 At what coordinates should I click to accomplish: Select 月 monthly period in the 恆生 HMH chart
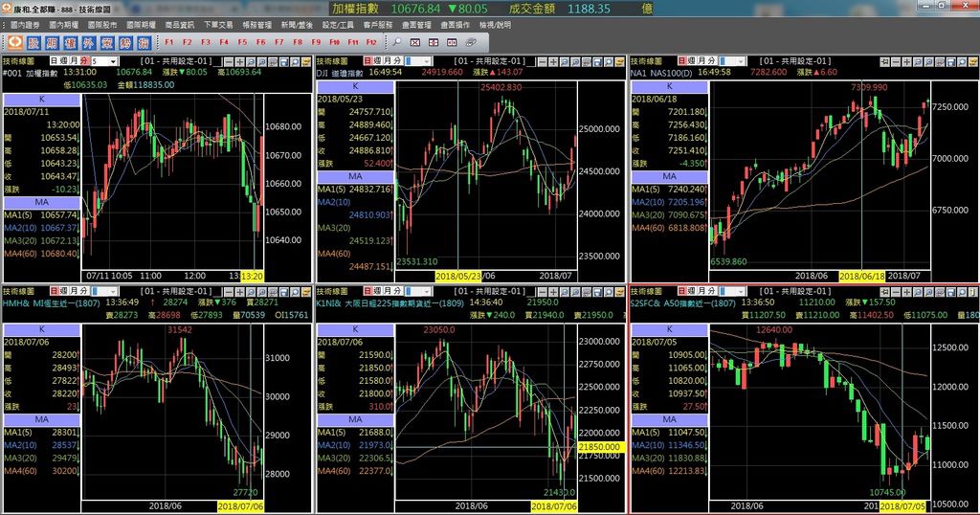pos(74,291)
